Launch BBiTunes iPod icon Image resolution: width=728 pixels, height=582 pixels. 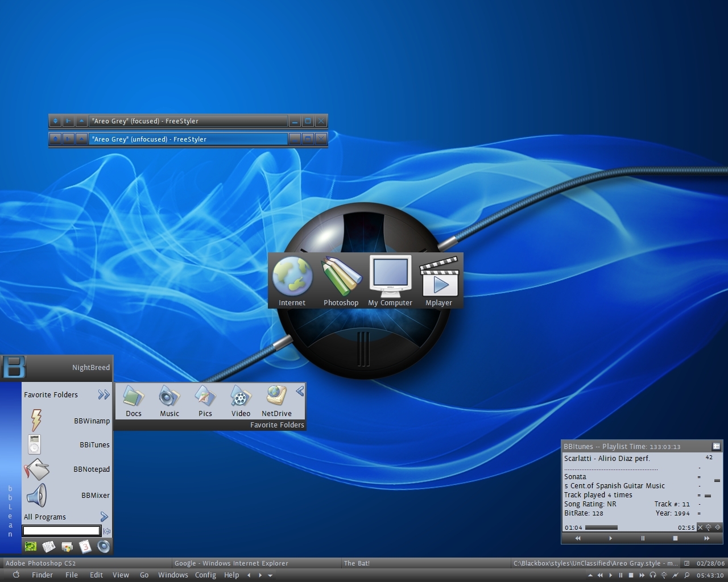click(x=35, y=444)
